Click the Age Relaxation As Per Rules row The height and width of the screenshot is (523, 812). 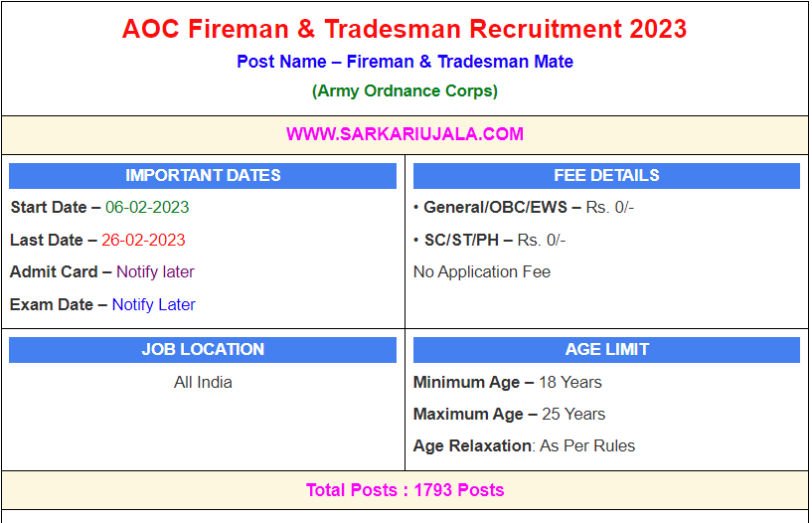pos(524,445)
